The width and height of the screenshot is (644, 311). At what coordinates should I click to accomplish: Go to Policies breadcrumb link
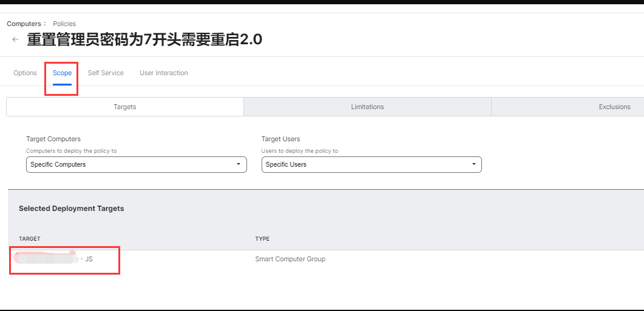click(64, 24)
